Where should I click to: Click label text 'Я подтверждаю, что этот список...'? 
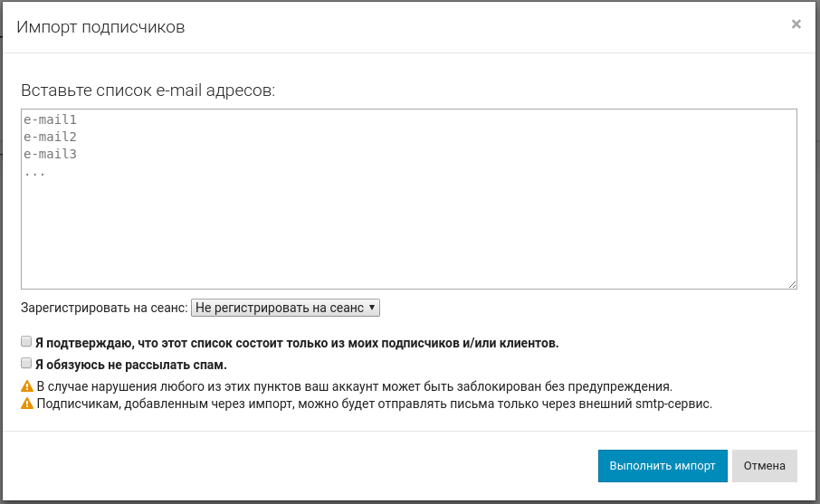[x=297, y=343]
